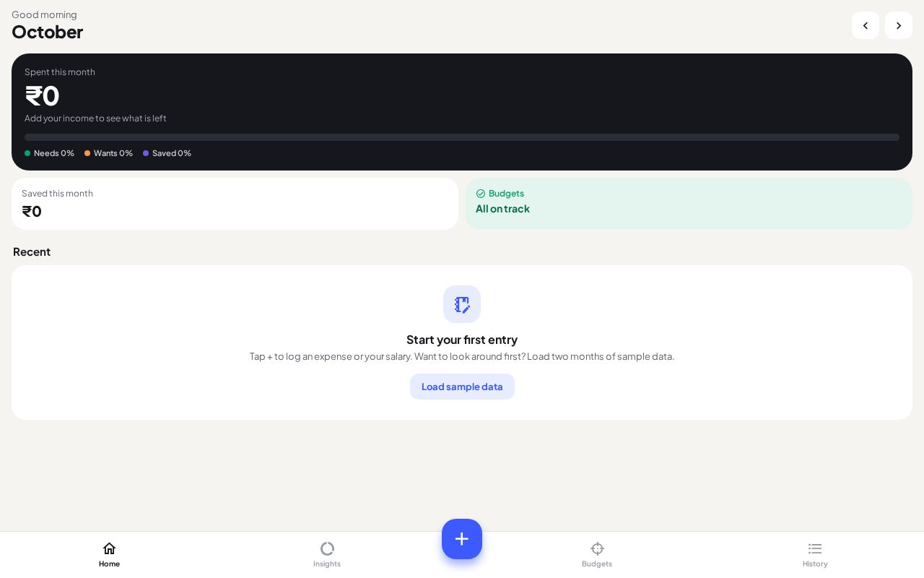Open the Saved this month card
The width and height of the screenshot is (924, 578).
pos(235,204)
